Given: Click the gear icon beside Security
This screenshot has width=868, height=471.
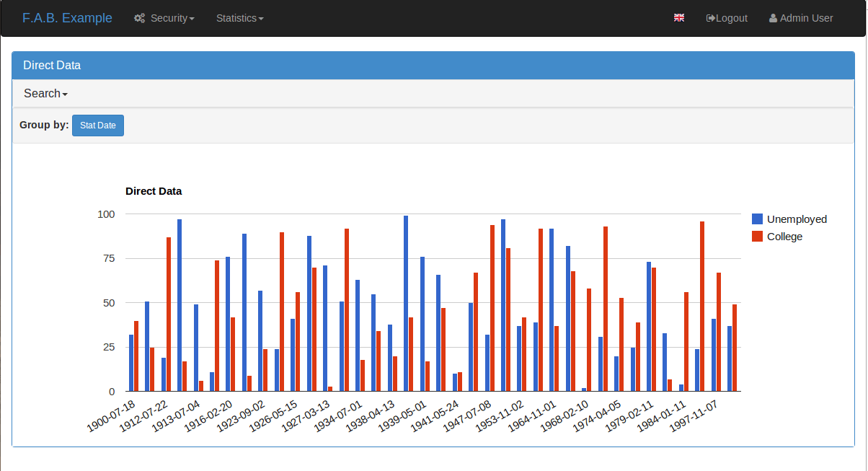Looking at the screenshot, I should point(139,18).
